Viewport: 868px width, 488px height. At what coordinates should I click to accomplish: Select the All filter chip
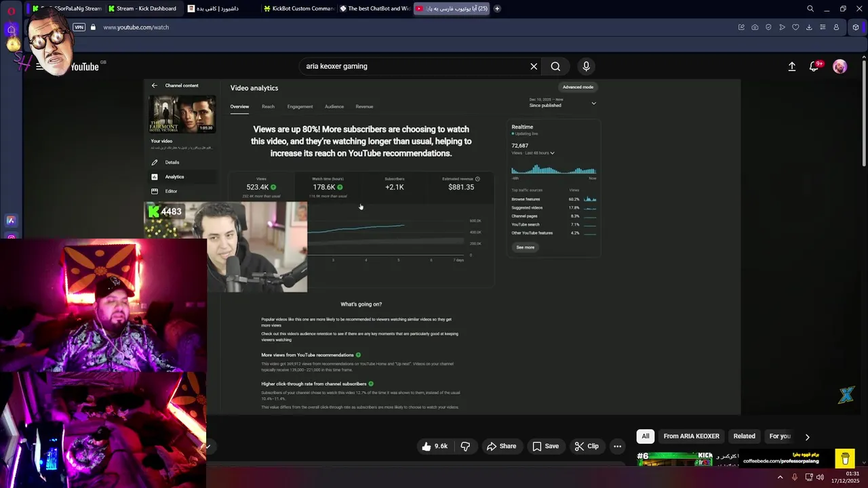[x=646, y=436]
